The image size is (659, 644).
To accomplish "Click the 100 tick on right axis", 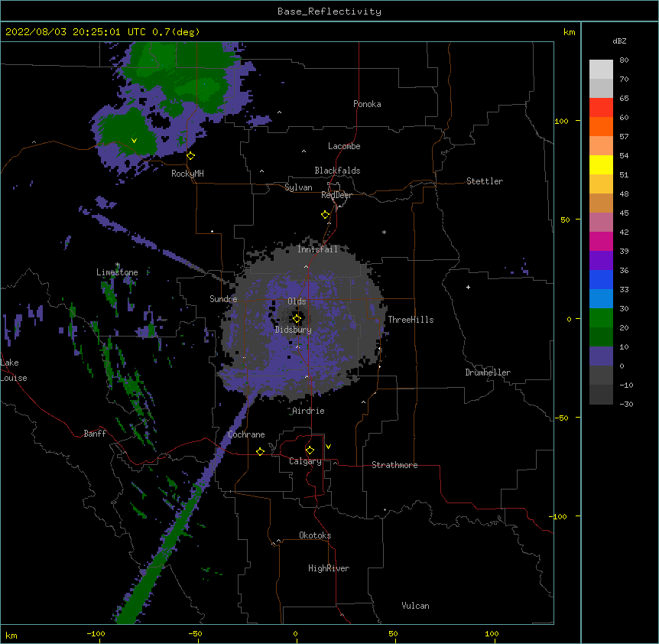I will pos(561,121).
